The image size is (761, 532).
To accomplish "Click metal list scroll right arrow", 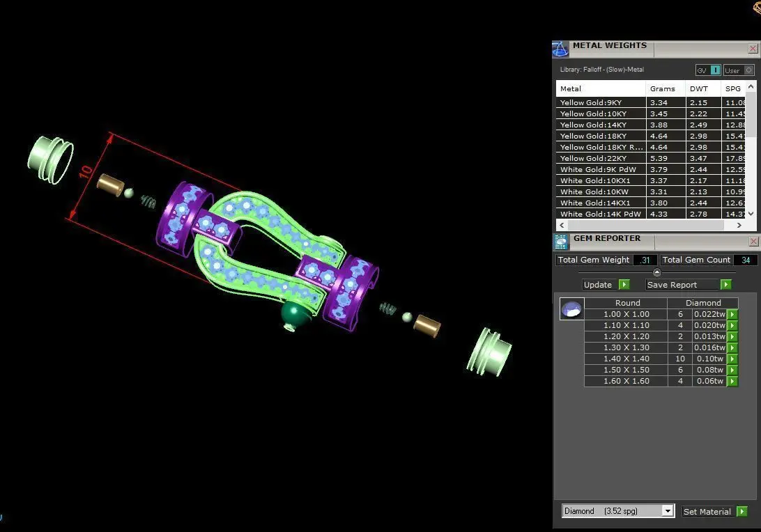I will (x=739, y=225).
